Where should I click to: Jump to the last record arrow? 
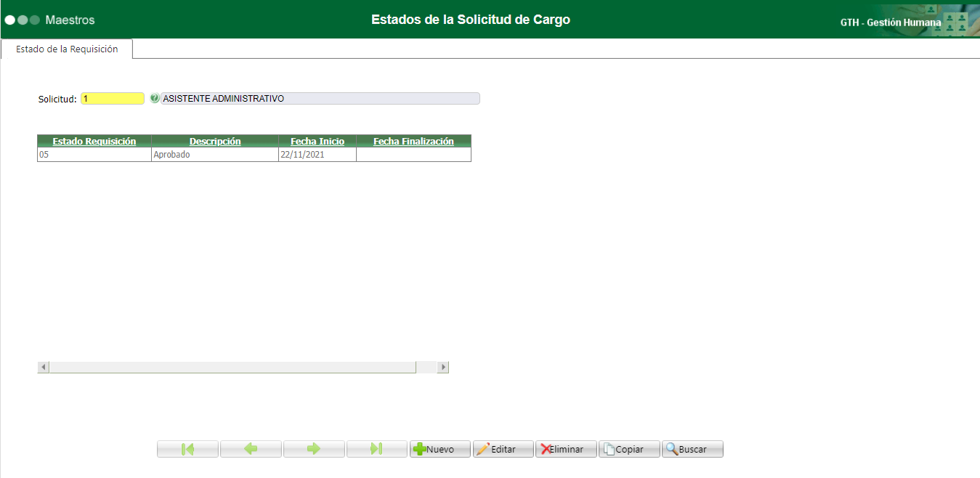tap(377, 448)
